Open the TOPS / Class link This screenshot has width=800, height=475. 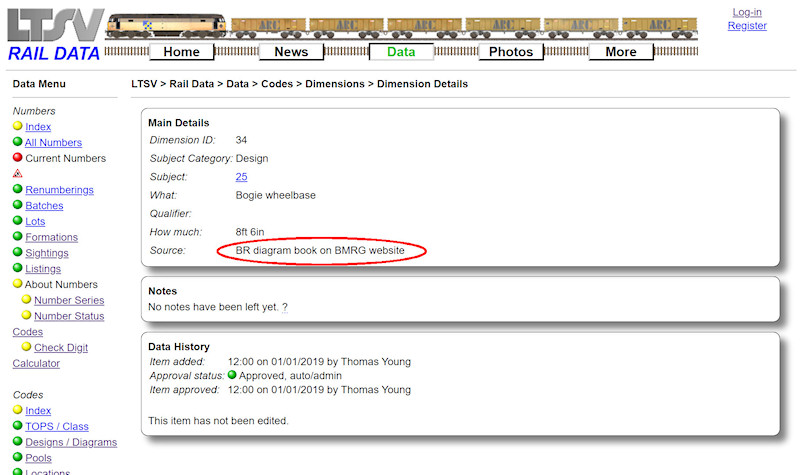(x=57, y=427)
